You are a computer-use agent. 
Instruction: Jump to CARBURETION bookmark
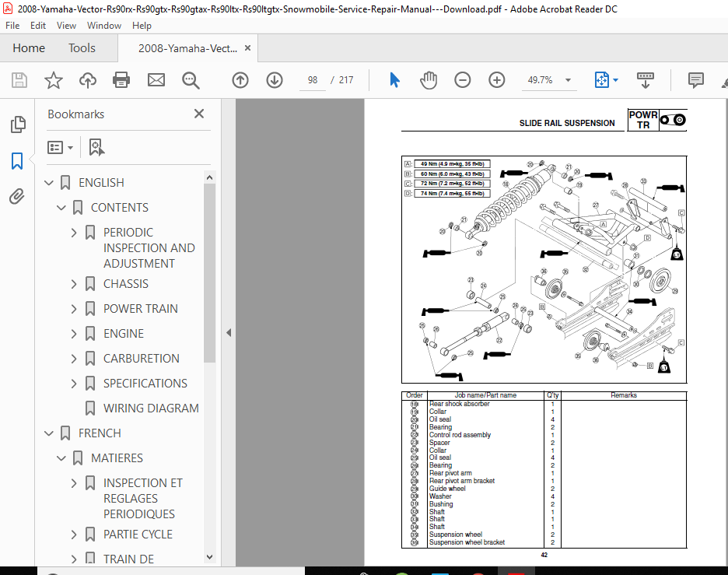(141, 359)
